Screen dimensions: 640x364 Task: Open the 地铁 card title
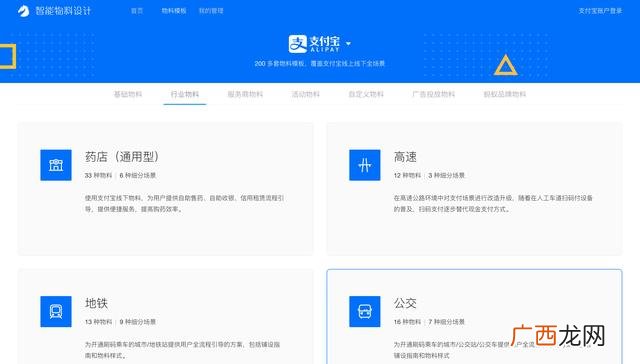click(x=96, y=303)
